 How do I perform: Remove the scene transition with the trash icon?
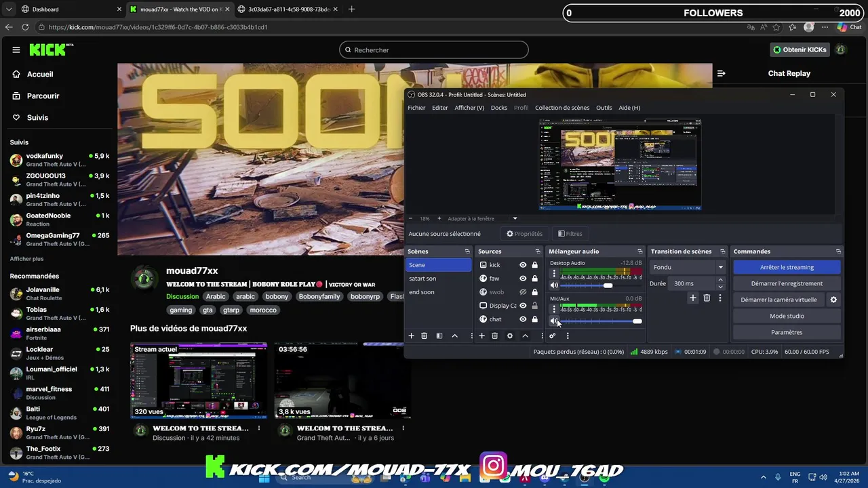coord(707,298)
